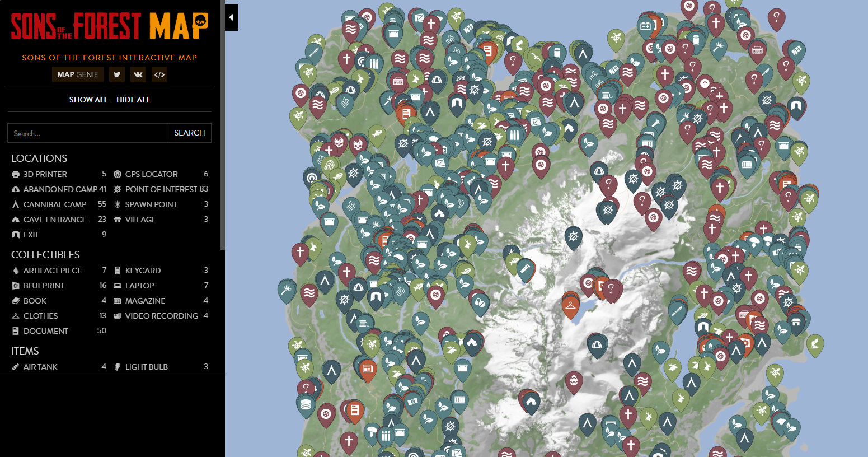Toggle the COLLECTIBLES group heading

pyautogui.click(x=45, y=255)
